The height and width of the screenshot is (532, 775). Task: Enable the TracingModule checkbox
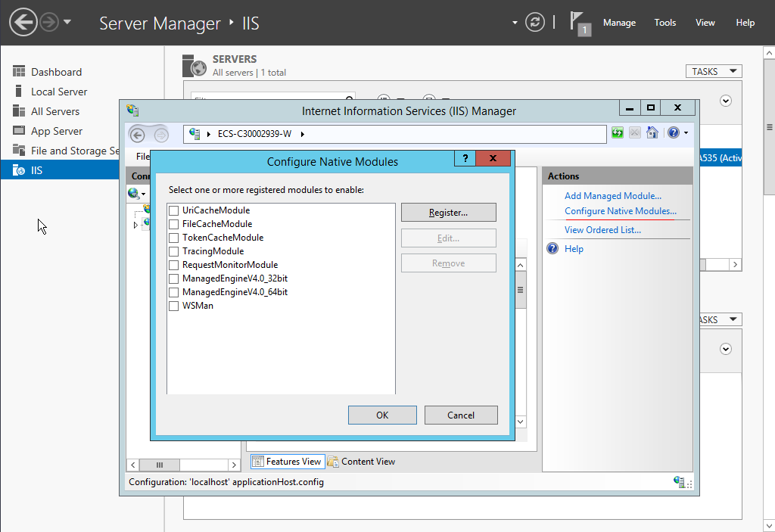tap(173, 251)
